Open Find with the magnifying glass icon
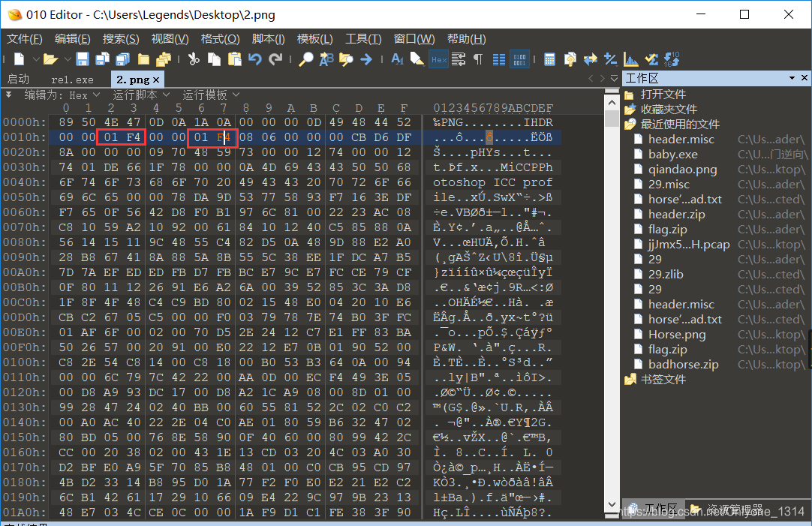This screenshot has height=526, width=812. click(x=305, y=59)
